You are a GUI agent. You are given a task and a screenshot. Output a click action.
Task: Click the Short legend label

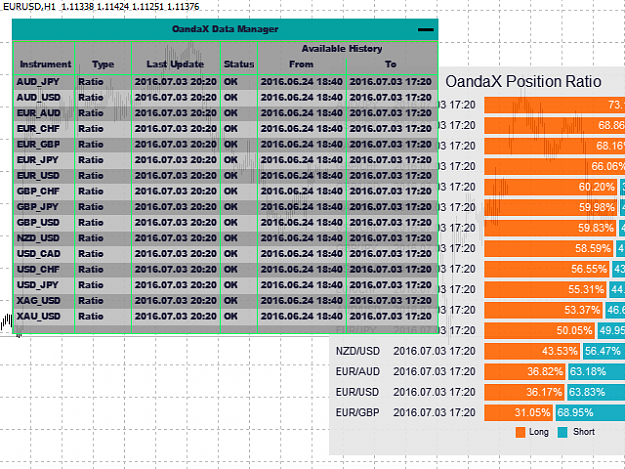point(584,432)
